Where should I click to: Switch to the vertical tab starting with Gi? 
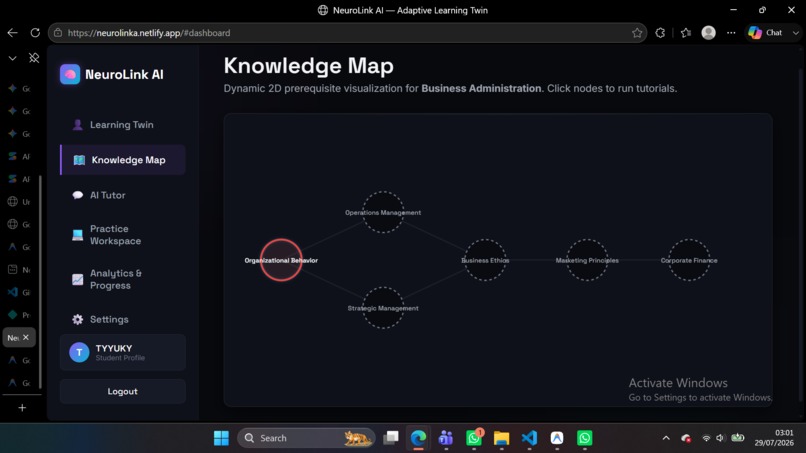pos(20,292)
